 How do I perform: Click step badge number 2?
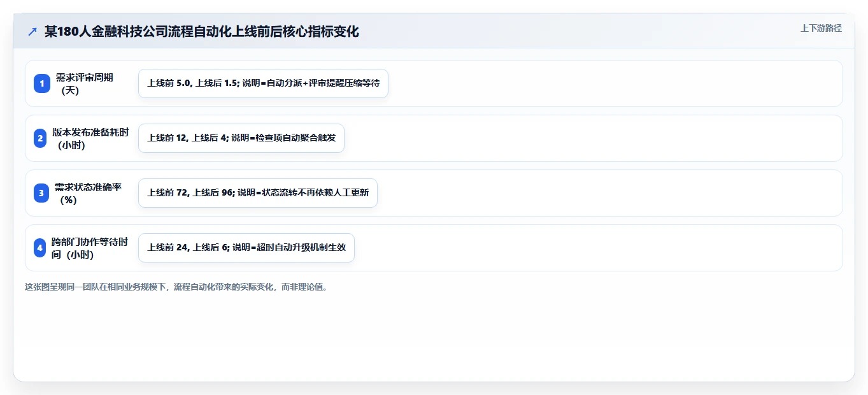(x=40, y=138)
